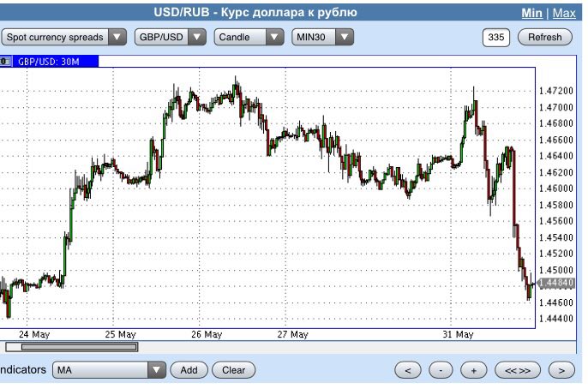Image resolution: width=588 pixels, height=389 pixels.
Task: Click the 1.45000 price axis label
Action: [x=556, y=270]
